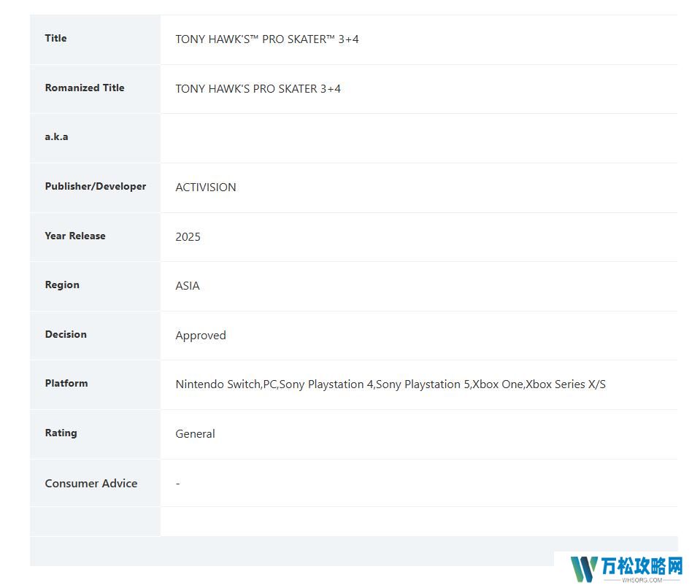Click the a.k.a row label
The image size is (700, 588).
coord(56,137)
